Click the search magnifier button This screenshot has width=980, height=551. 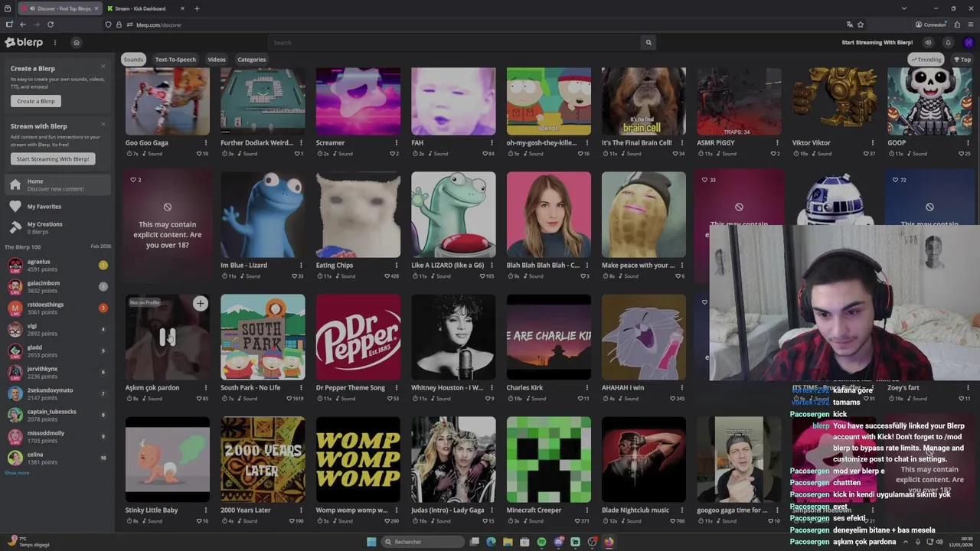pos(648,43)
